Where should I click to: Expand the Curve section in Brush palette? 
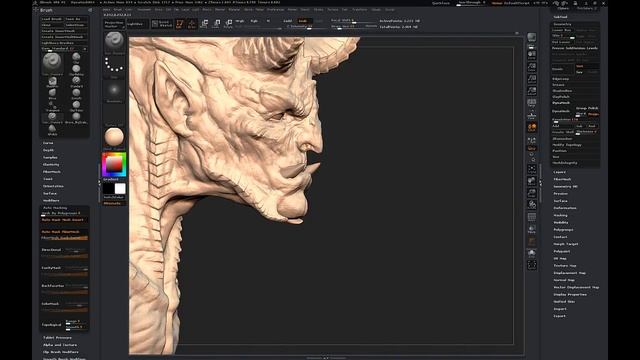(x=48, y=143)
